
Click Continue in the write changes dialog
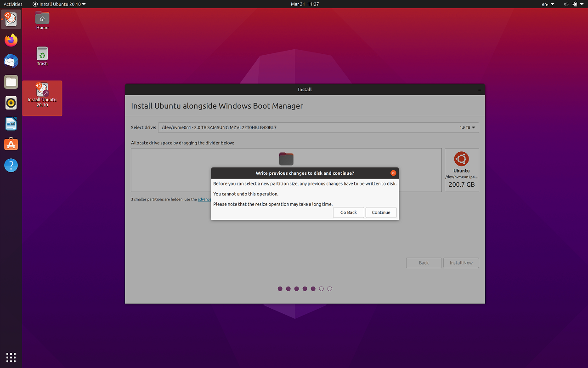pos(381,213)
